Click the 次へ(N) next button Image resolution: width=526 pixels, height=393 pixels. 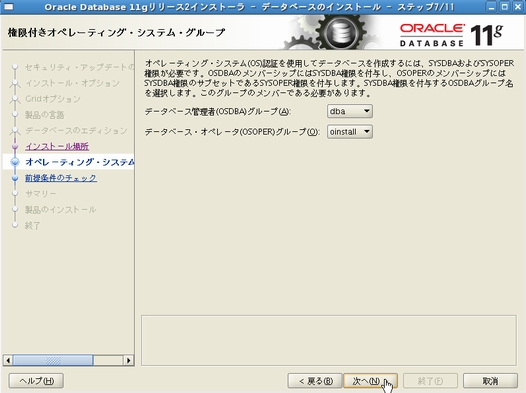tap(370, 381)
